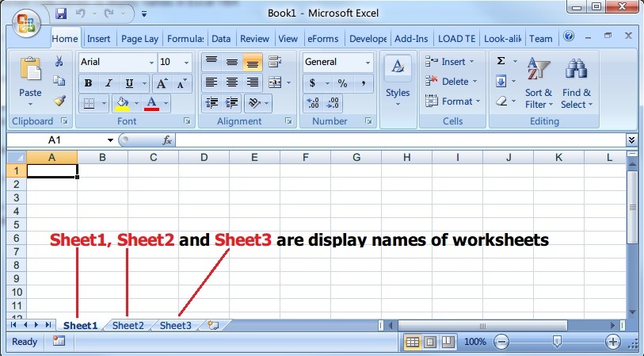Open the Formulas ribbon tab

pos(185,39)
